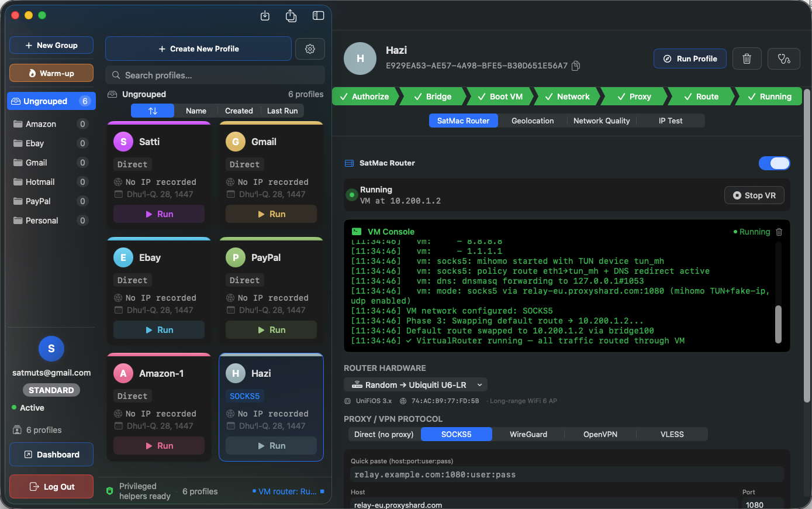This screenshot has width=812, height=509.
Task: Switch to Network Quality tab
Action: (x=602, y=121)
